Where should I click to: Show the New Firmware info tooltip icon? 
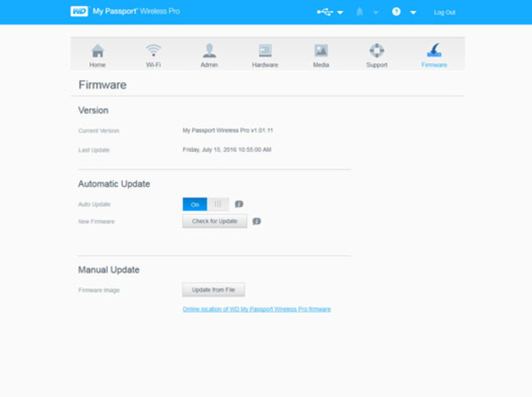point(257,221)
